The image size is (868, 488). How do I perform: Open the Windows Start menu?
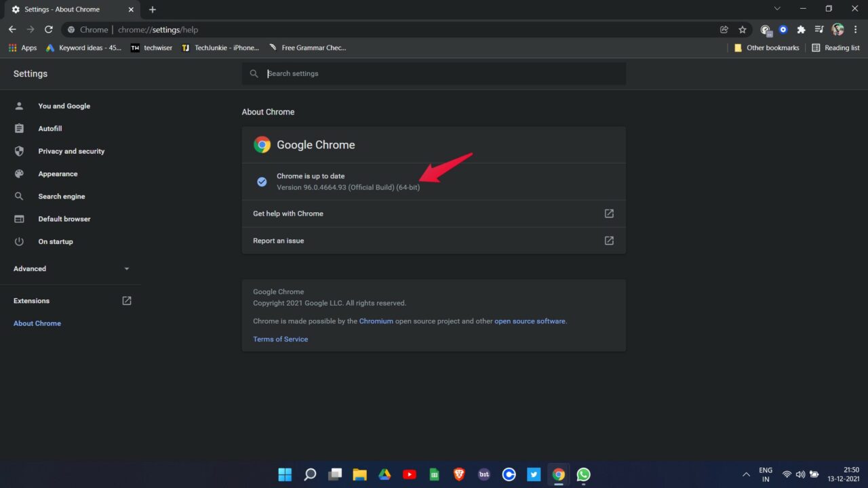pos(285,474)
